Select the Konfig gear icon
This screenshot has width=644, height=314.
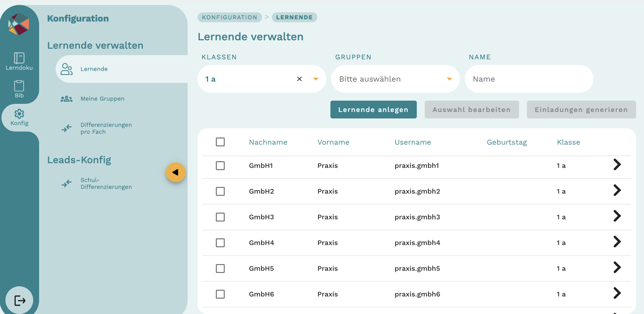click(19, 114)
